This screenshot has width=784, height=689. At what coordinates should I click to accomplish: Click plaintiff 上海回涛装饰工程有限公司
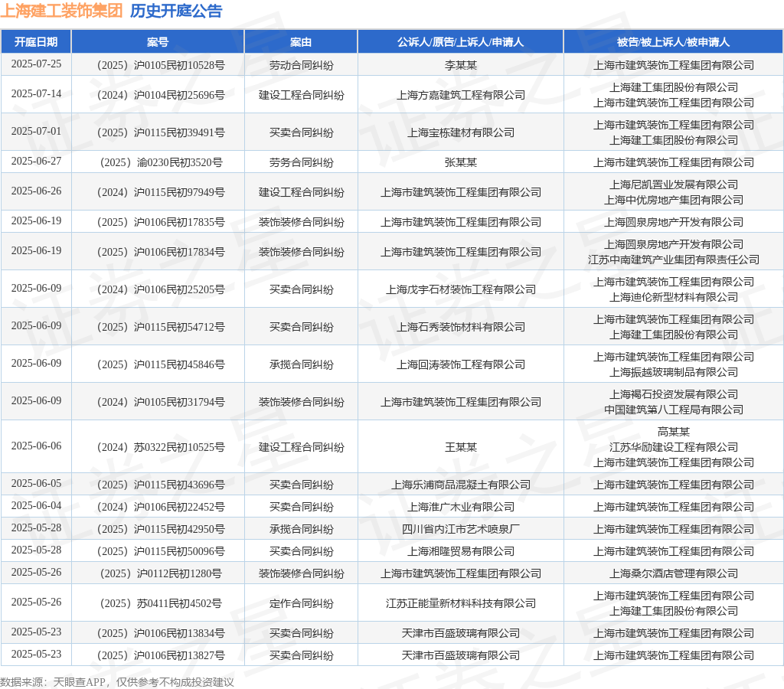tap(460, 364)
